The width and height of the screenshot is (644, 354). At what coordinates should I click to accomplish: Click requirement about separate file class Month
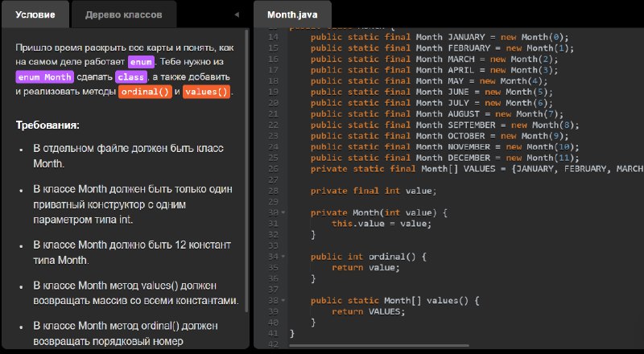128,156
